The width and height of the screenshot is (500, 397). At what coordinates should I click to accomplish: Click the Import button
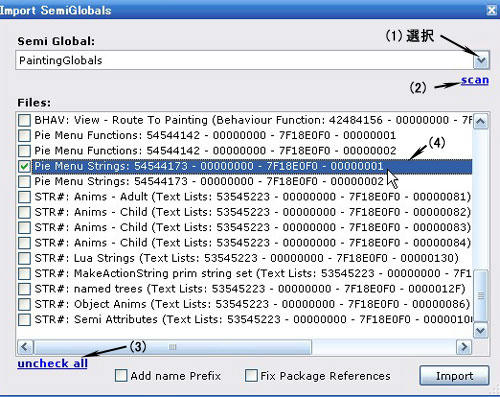click(x=454, y=376)
